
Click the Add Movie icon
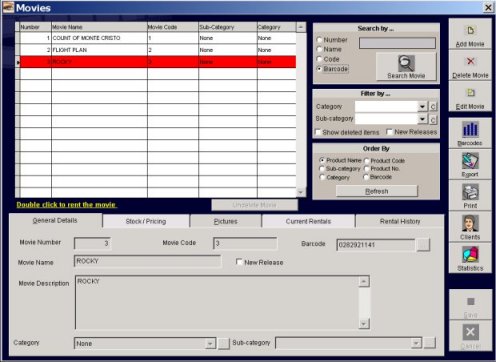(x=470, y=31)
